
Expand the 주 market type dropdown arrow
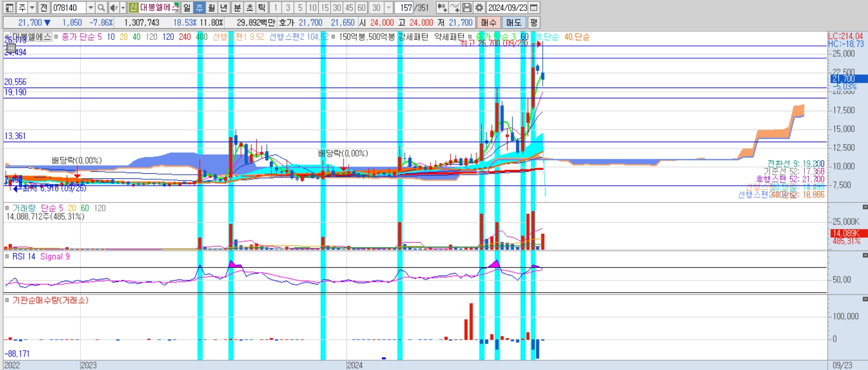pos(32,8)
